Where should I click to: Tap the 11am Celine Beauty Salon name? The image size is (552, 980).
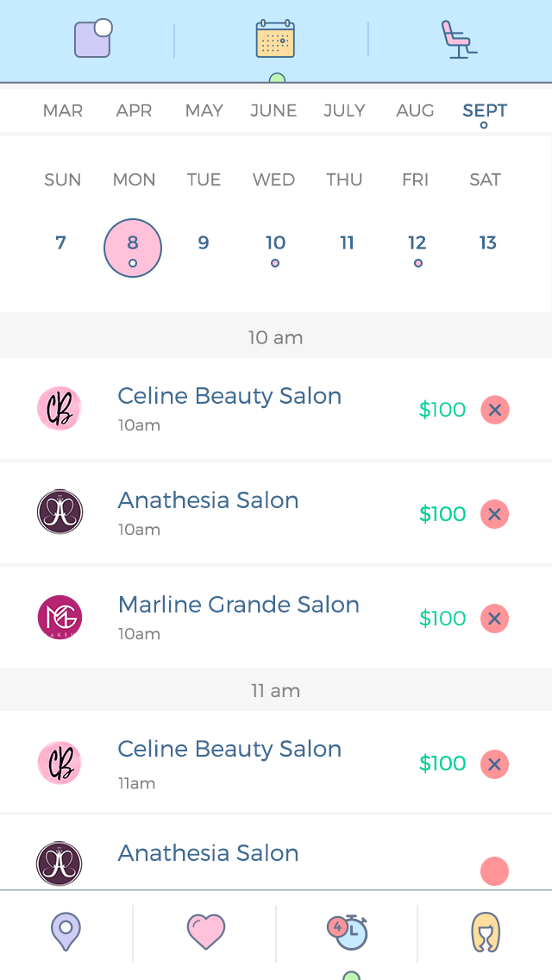[229, 749]
